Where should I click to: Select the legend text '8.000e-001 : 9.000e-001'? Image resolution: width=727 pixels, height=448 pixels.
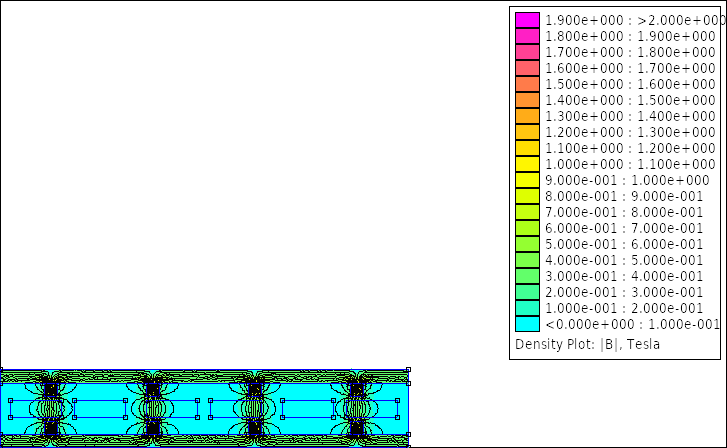(624, 196)
